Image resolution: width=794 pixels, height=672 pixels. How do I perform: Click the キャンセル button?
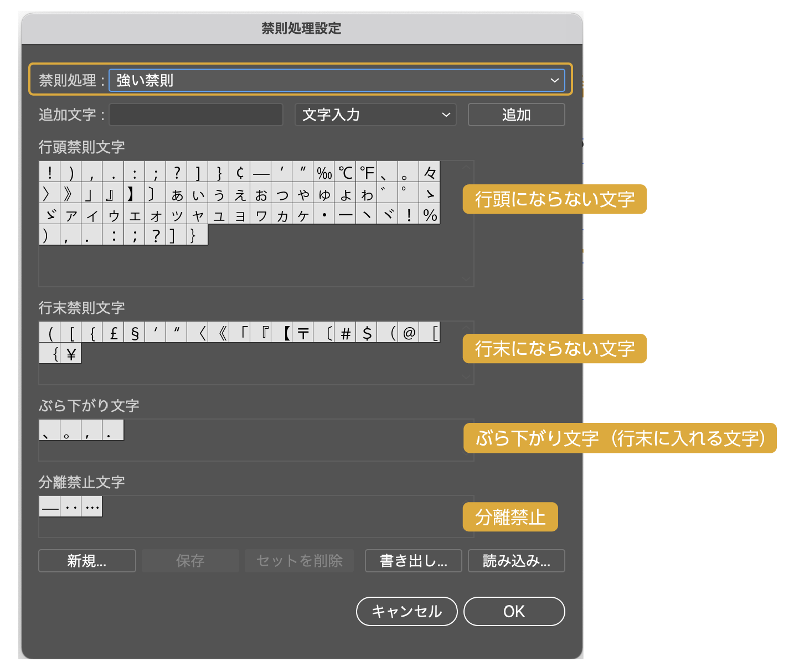click(406, 611)
